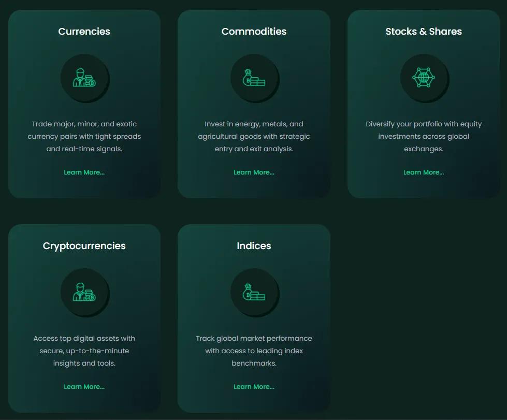Open Learn More under Commodities
Viewport: 507px width, 420px height.
(254, 172)
